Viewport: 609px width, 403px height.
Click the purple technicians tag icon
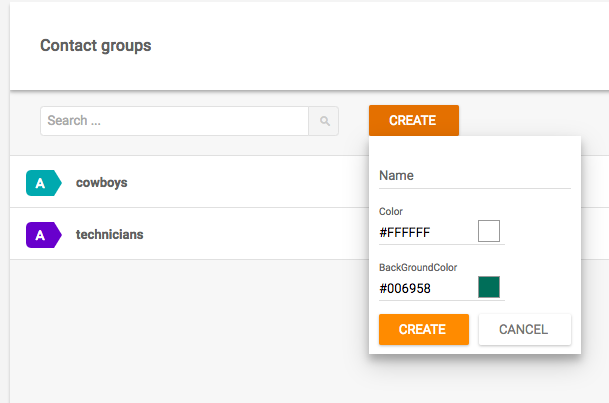click(43, 235)
